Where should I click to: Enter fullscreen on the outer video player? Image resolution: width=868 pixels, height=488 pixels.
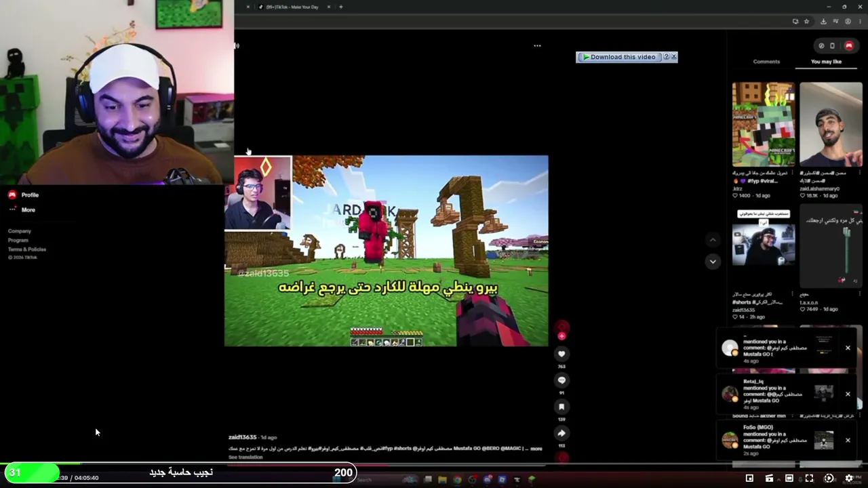pos(809,479)
